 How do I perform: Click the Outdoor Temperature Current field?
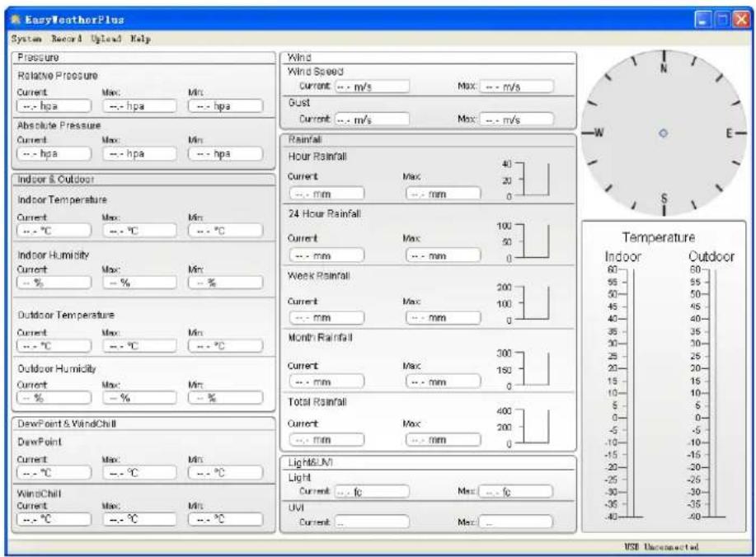point(54,346)
